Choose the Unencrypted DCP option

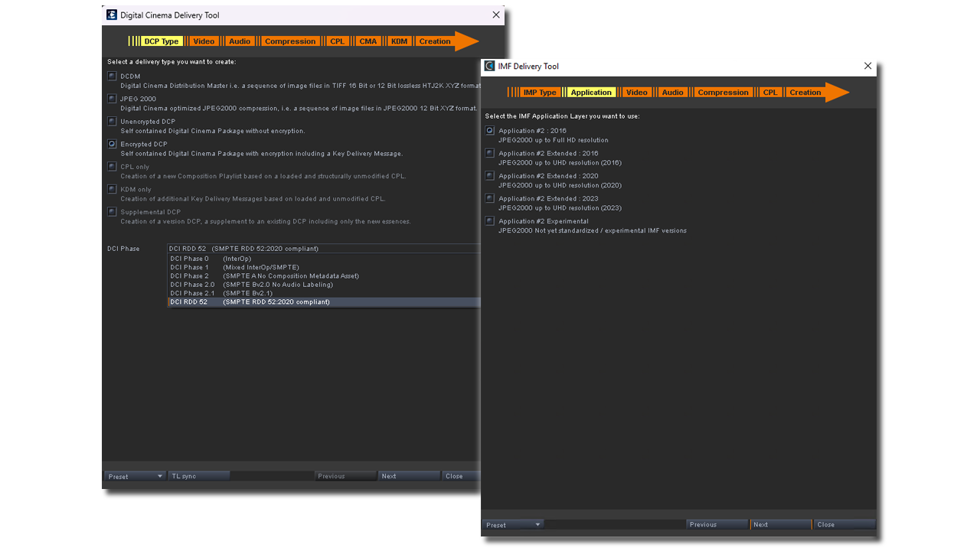(x=113, y=121)
